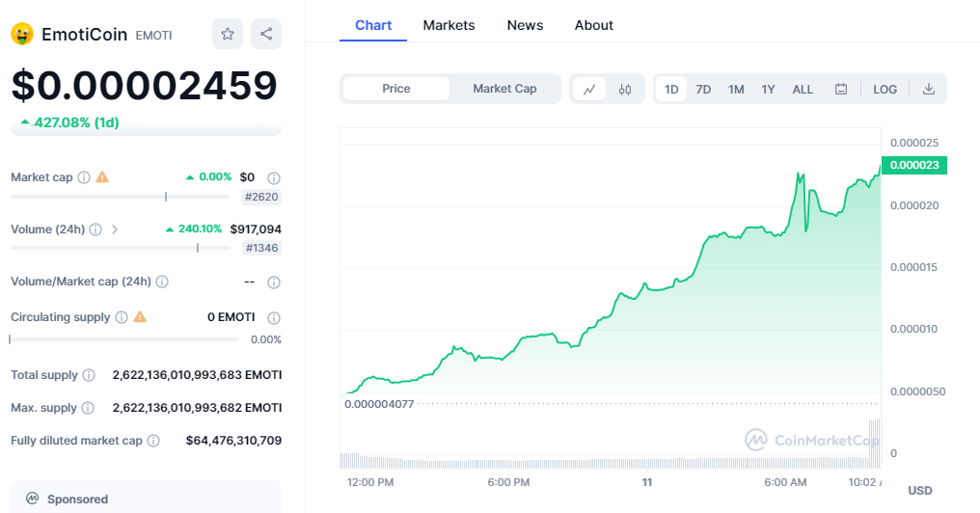Click the $64,476,310,709 fully diluted value
The image size is (980, 513).
233,441
